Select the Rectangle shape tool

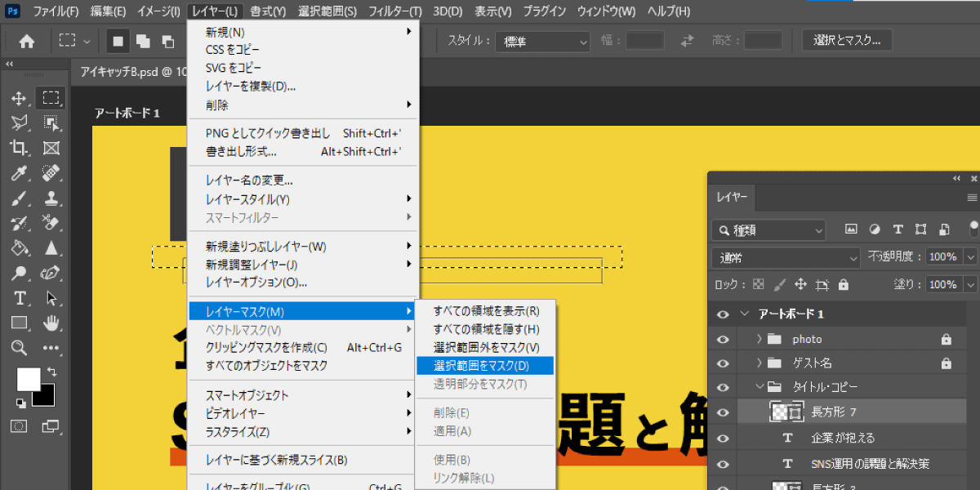[20, 323]
